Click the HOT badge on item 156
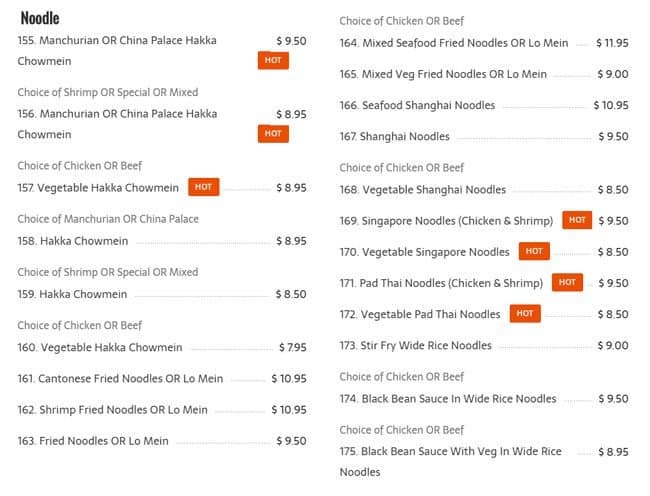The height and width of the screenshot is (496, 650). point(273,133)
